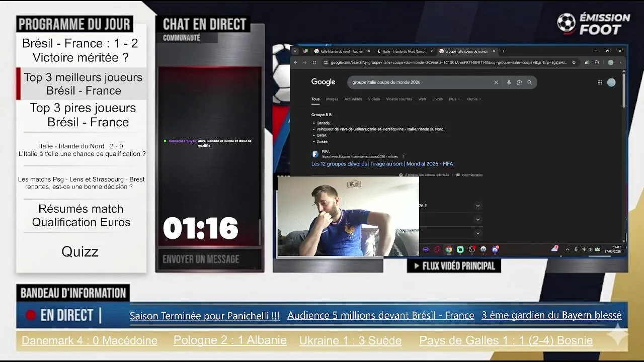The width and height of the screenshot is (644, 362).
Task: Click the Chrome forward navigation arrow
Action: pos(304,62)
